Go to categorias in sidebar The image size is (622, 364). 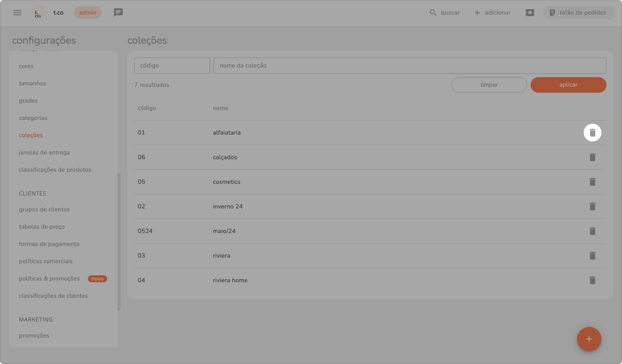(x=33, y=118)
